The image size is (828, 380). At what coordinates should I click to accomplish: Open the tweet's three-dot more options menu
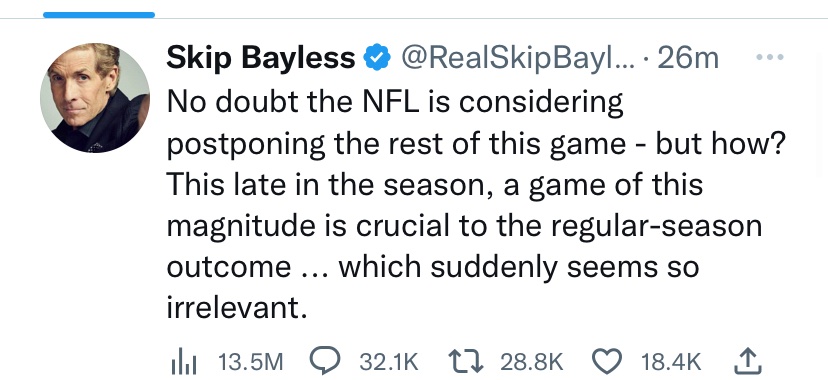(x=769, y=56)
